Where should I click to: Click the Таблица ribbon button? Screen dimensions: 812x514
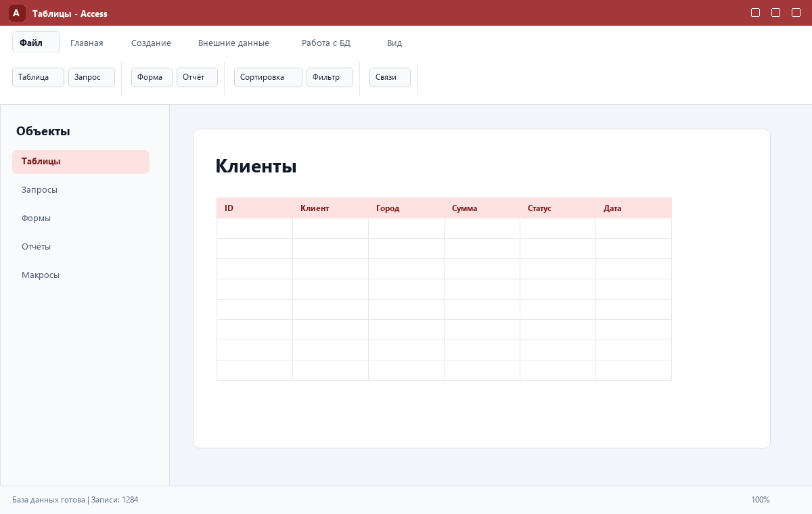(x=38, y=77)
